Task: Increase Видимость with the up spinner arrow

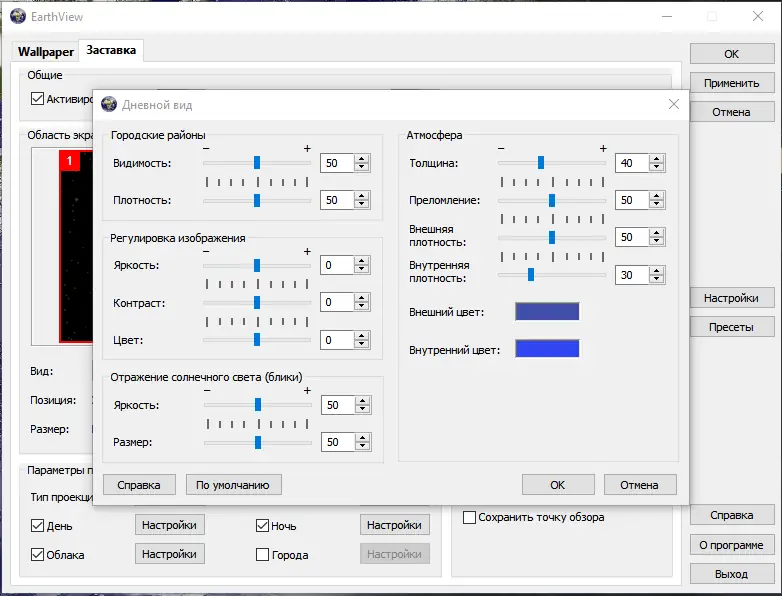Action: coord(362,159)
